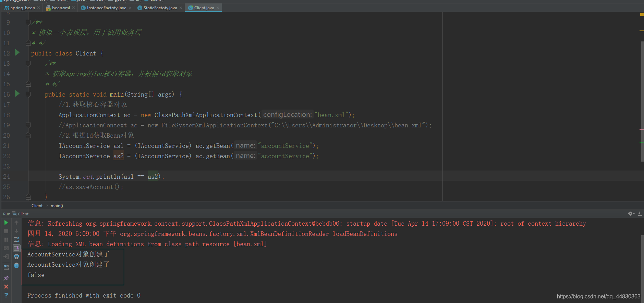This screenshot has height=303, width=644.
Task: Click the yellow inspection status indicator
Action: pos(642,14)
